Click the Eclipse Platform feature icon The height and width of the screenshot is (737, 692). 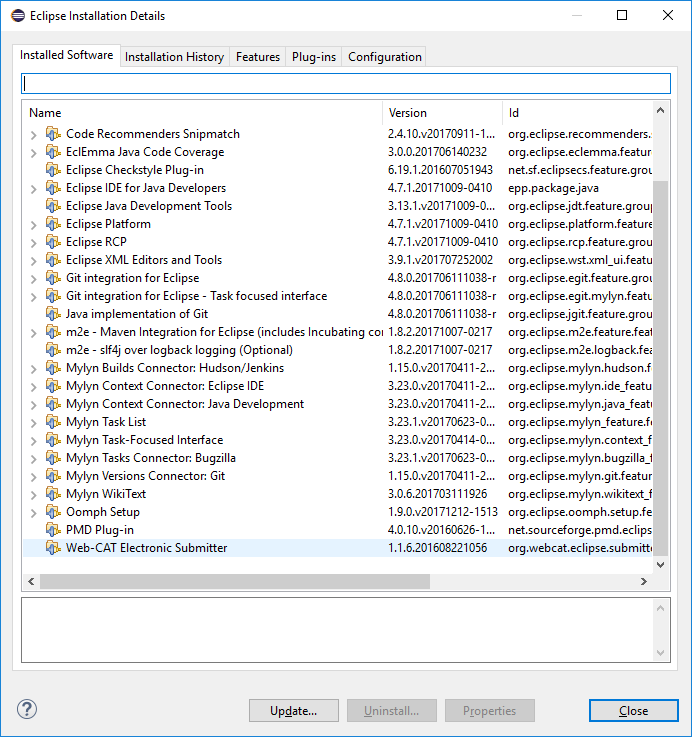(53, 224)
